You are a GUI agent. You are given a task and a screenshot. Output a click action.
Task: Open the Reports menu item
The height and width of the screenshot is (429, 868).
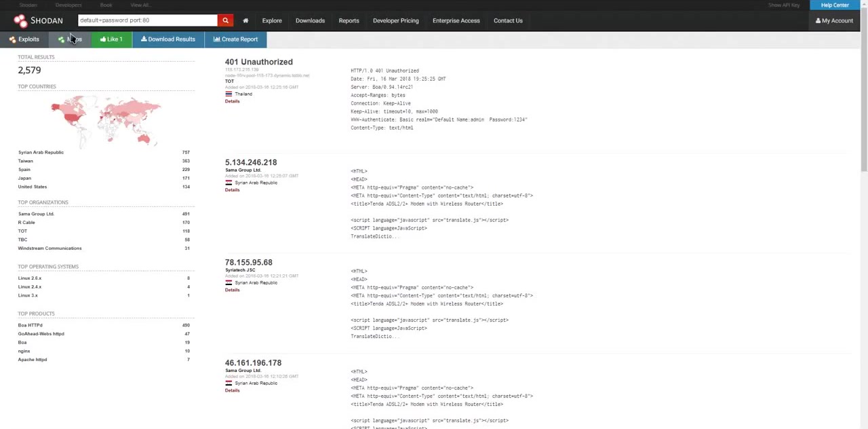click(x=349, y=20)
